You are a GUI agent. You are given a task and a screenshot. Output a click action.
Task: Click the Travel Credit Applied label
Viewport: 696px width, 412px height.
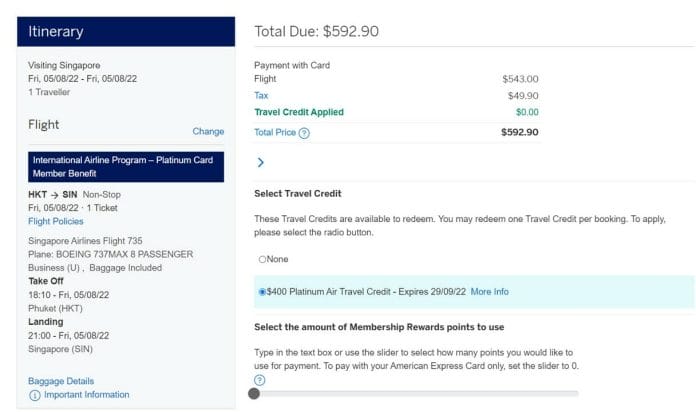pyautogui.click(x=299, y=112)
